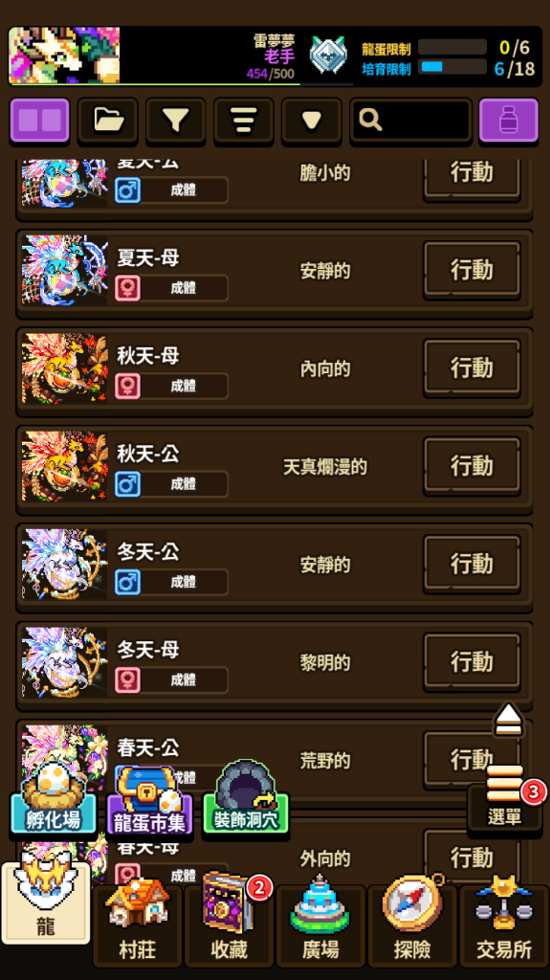550x980 pixels.
Task: Open the 孵化場 hatchery nest icon
Action: pos(54,798)
